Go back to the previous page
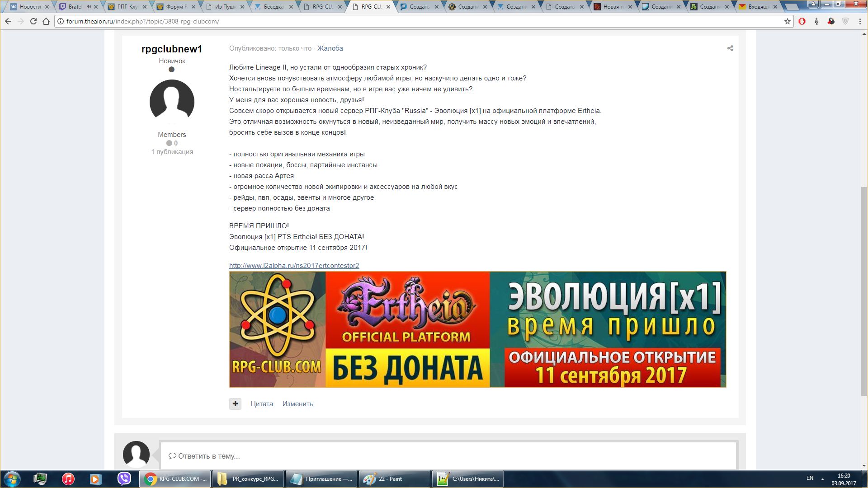 (x=8, y=21)
